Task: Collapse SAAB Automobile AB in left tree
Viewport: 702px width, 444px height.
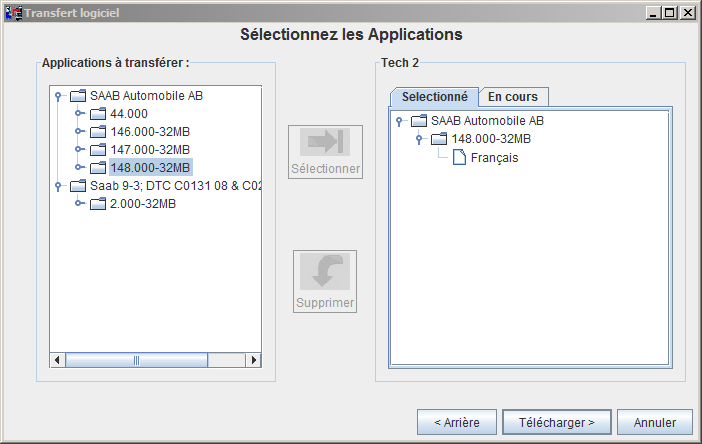Action: point(59,96)
